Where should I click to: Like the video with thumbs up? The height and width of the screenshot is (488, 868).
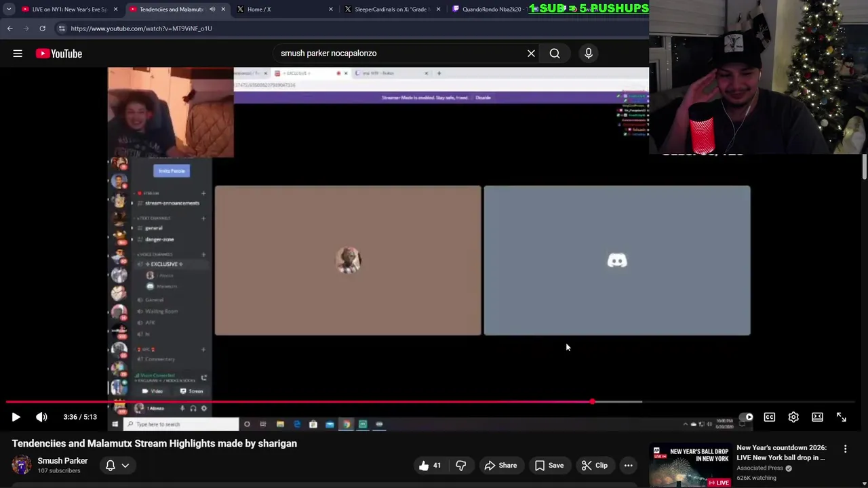point(430,465)
